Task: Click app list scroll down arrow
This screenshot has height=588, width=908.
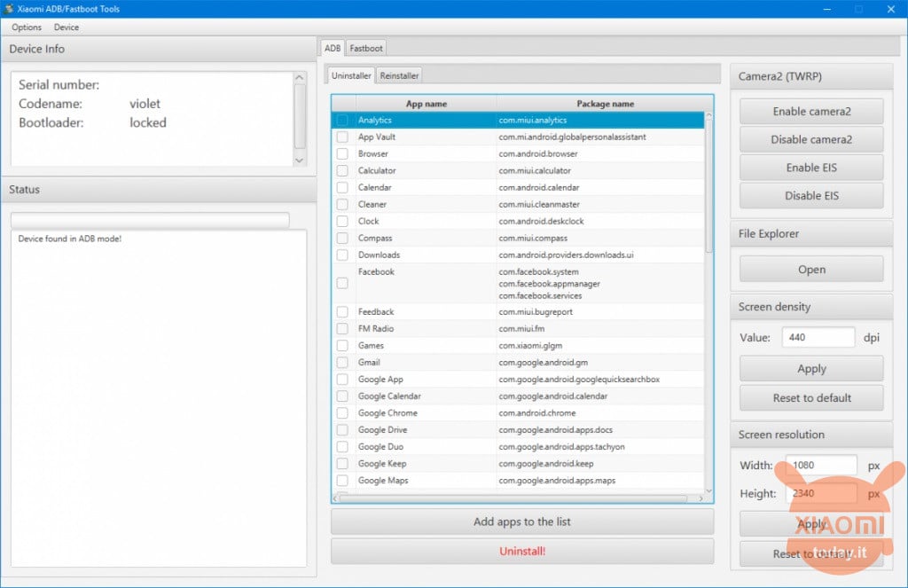Action: pos(708,490)
